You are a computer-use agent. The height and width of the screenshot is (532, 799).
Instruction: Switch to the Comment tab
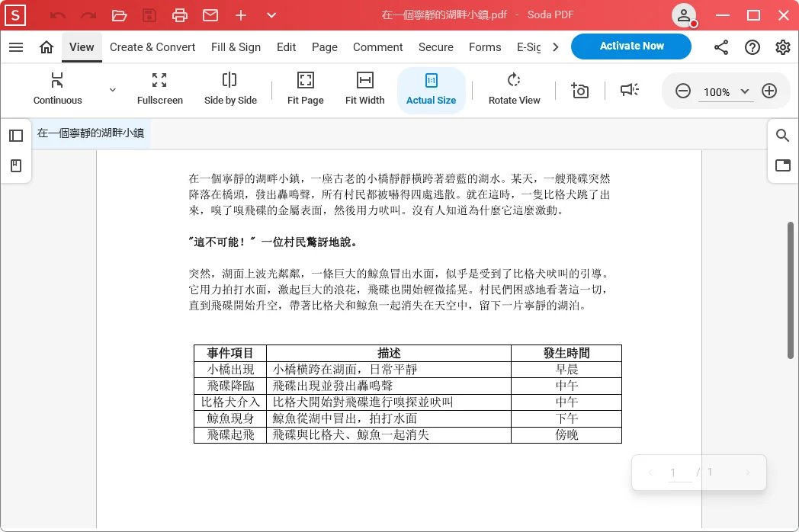tap(377, 47)
